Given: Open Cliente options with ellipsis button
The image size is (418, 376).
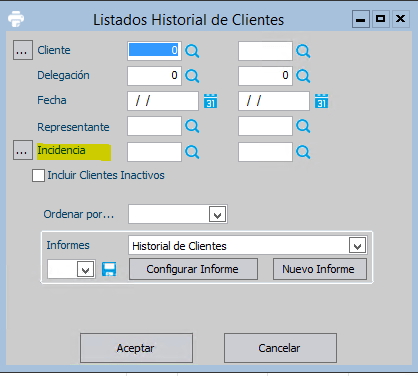Looking at the screenshot, I should 23,50.
